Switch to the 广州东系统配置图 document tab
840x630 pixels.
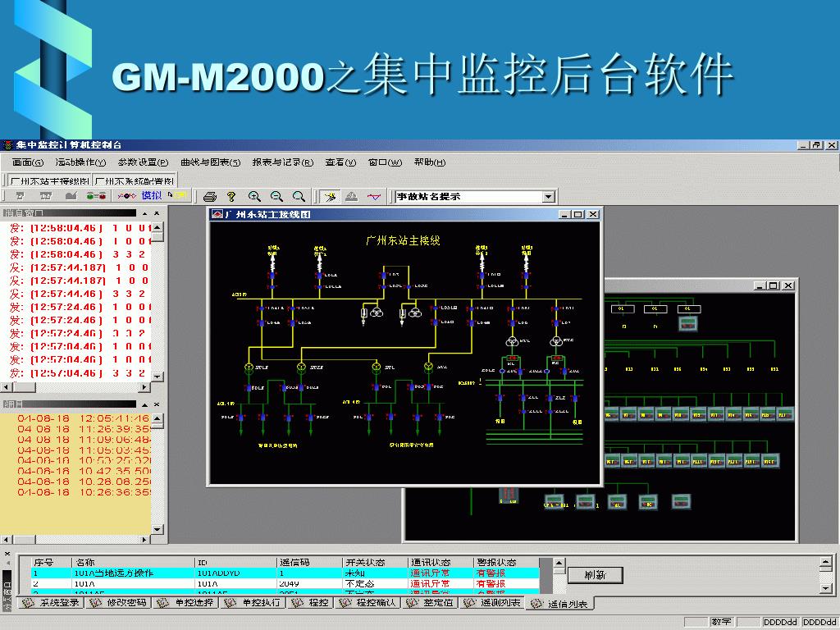pos(135,181)
